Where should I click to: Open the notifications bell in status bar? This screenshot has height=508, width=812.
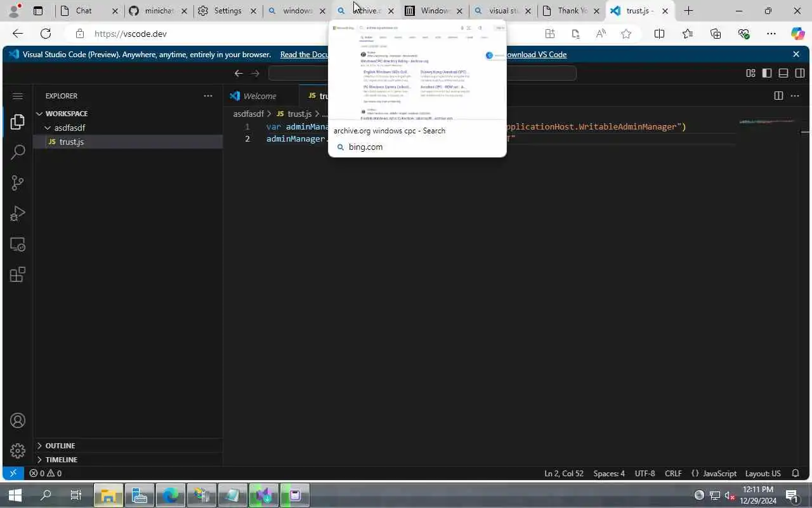796,473
